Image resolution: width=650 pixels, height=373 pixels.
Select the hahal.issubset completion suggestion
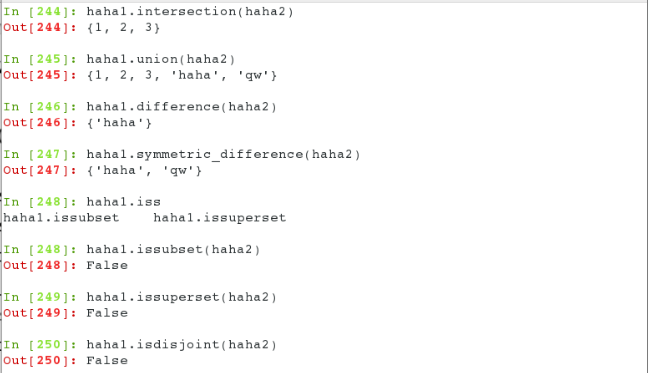(x=61, y=218)
